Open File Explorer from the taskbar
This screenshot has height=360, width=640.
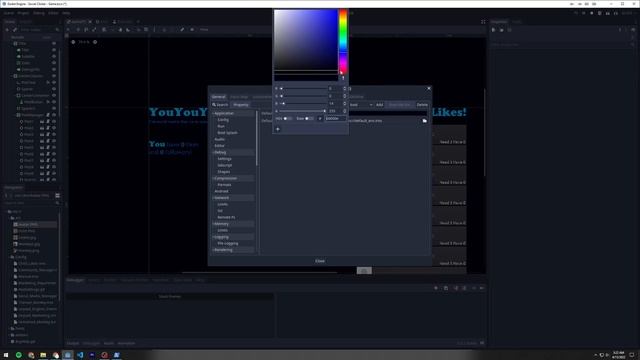coord(43,355)
